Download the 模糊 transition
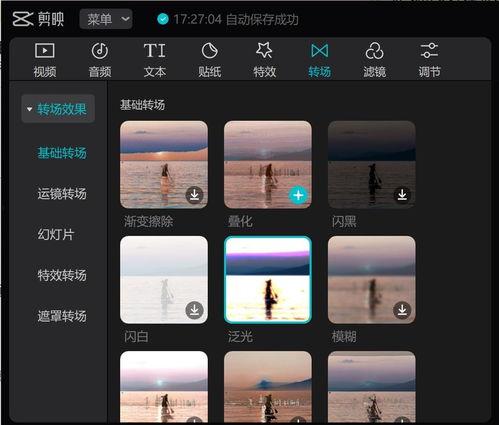This screenshot has width=499, height=425. coord(402,310)
